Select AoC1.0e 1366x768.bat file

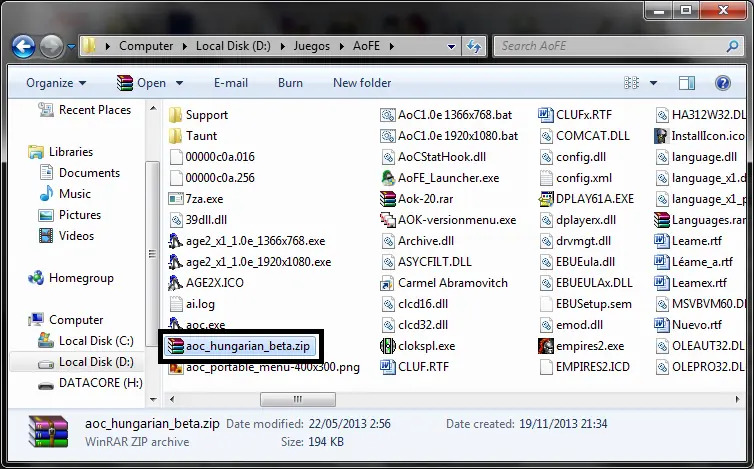(446, 115)
